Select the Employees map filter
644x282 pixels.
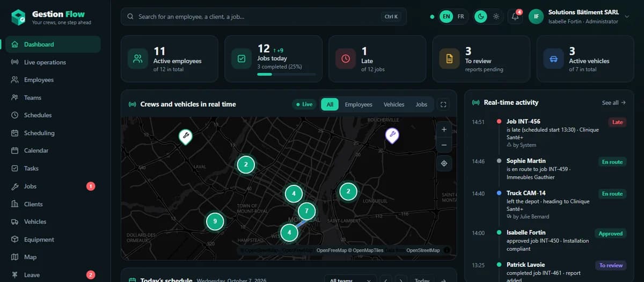pos(358,105)
